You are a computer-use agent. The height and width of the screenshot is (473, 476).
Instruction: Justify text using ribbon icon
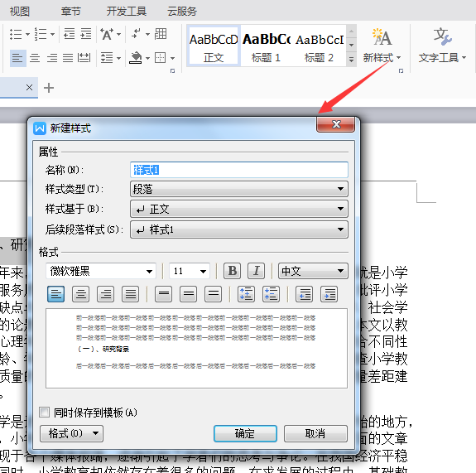pos(68,58)
